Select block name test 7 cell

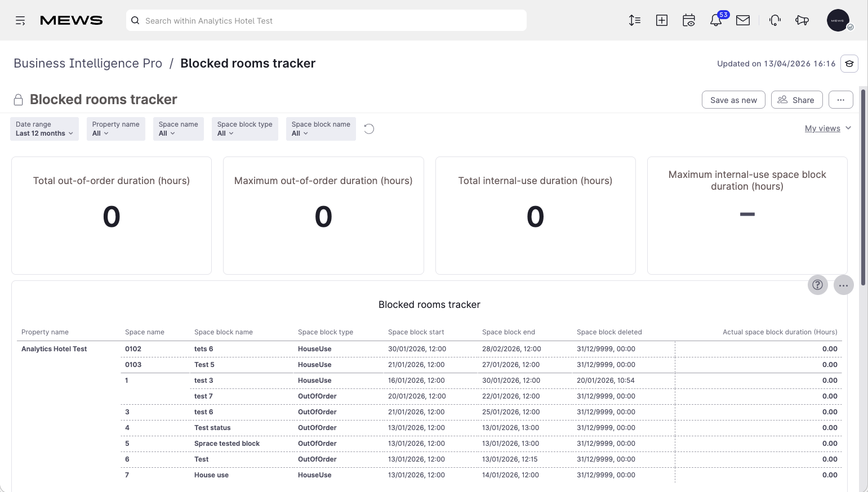point(203,396)
